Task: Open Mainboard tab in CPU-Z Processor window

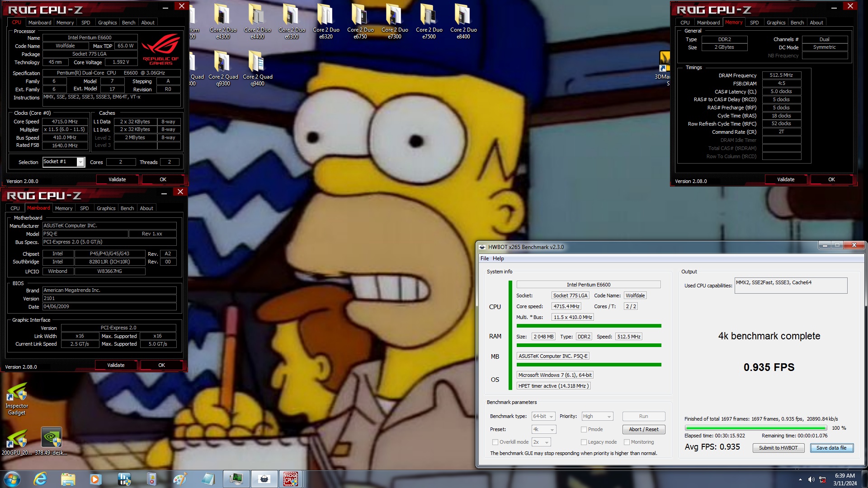Action: (x=40, y=23)
